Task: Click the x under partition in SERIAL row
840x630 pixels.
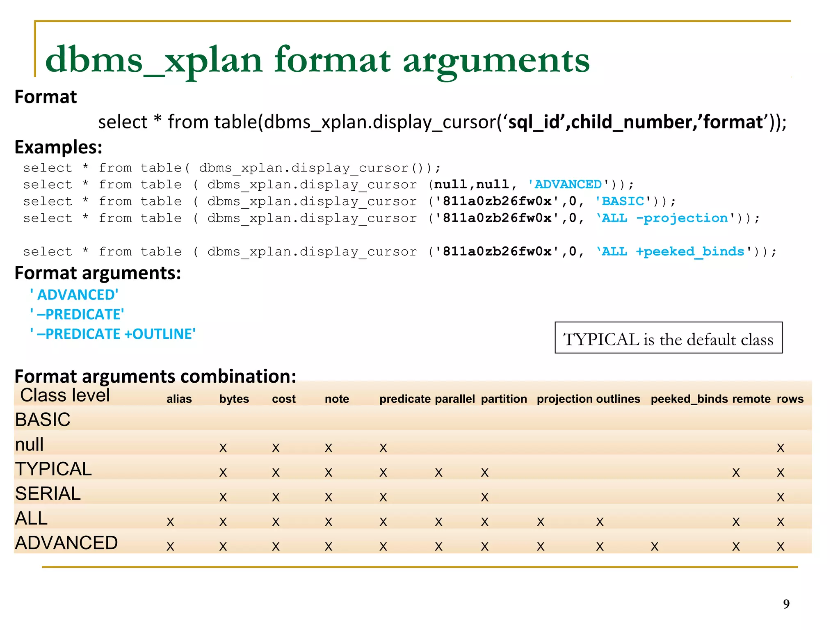Action: [x=485, y=498]
